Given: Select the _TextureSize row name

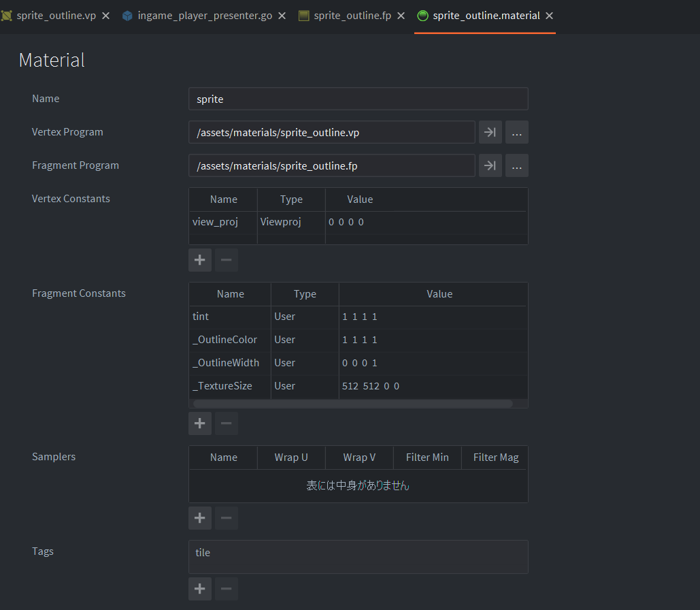Looking at the screenshot, I should (222, 387).
